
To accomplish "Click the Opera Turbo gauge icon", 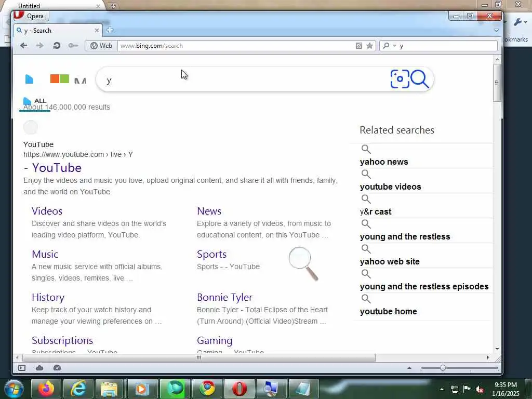I will coord(57,368).
